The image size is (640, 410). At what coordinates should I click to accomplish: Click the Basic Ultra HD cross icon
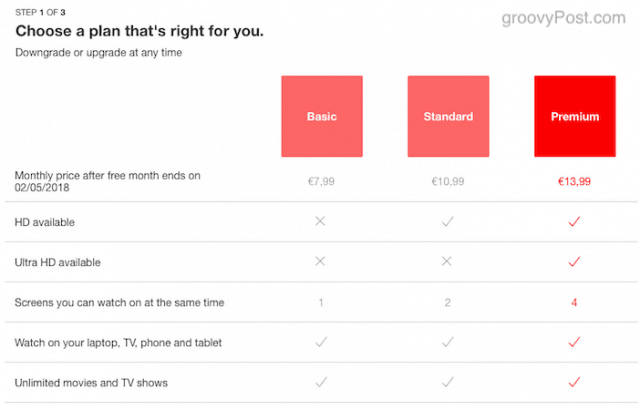click(x=320, y=261)
